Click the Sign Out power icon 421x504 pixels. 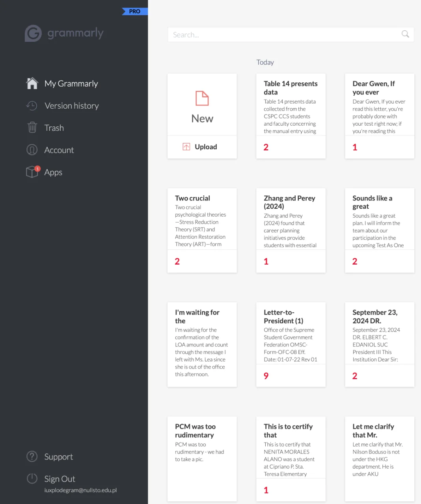(32, 478)
